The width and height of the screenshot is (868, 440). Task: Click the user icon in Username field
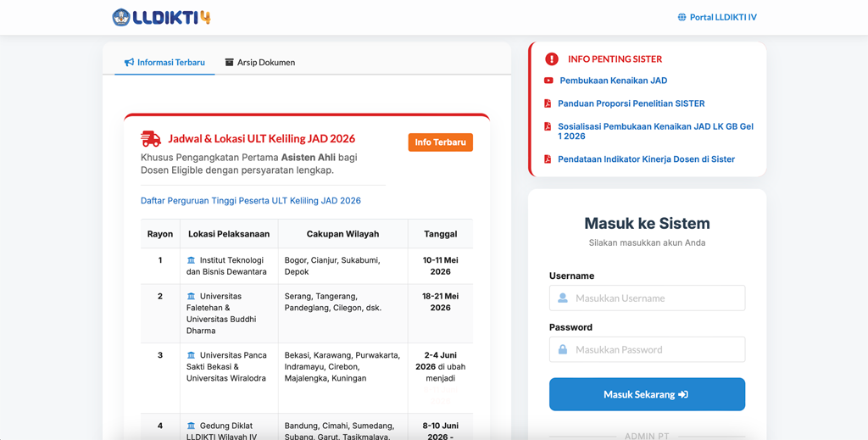[563, 298]
